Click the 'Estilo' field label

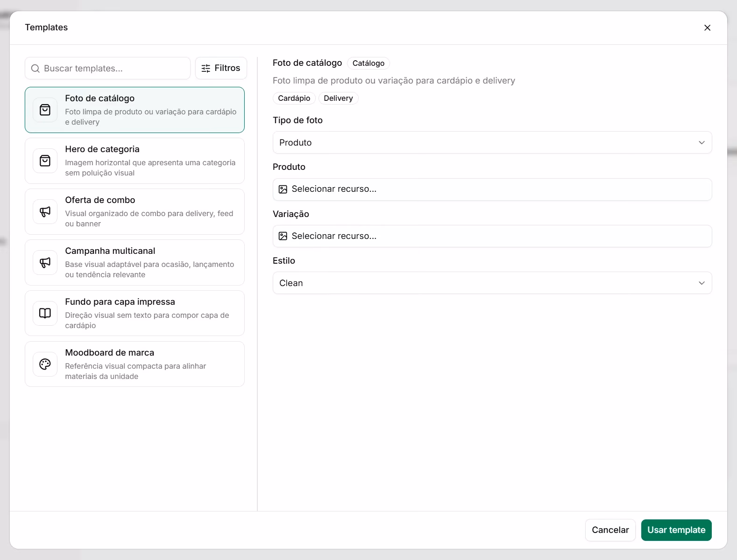pyautogui.click(x=284, y=261)
